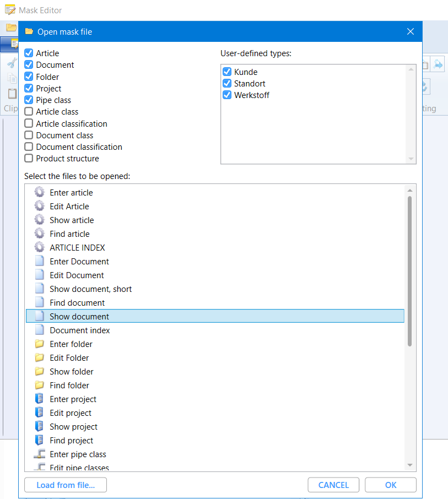448x499 pixels.
Task: Confirm the dialog with OK
Action: [390, 485]
